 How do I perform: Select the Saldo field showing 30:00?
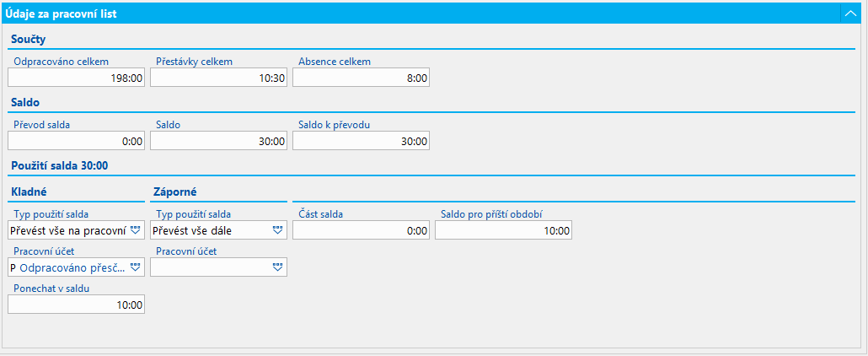click(218, 141)
